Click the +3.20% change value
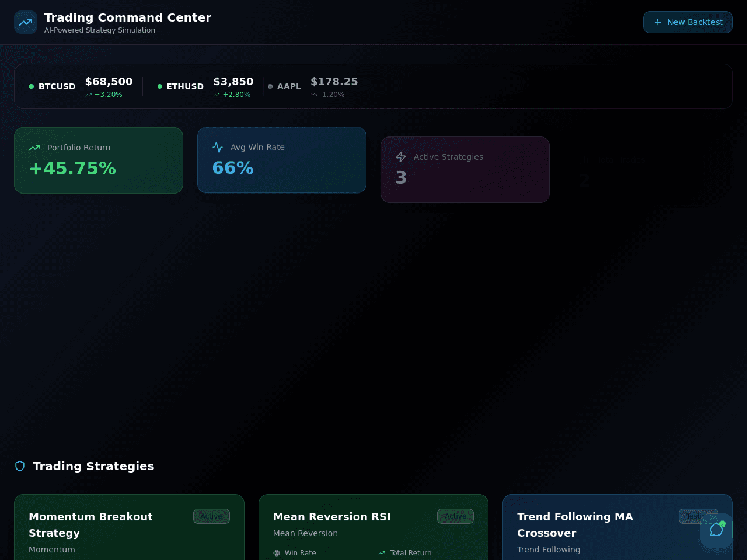 pyautogui.click(x=109, y=94)
